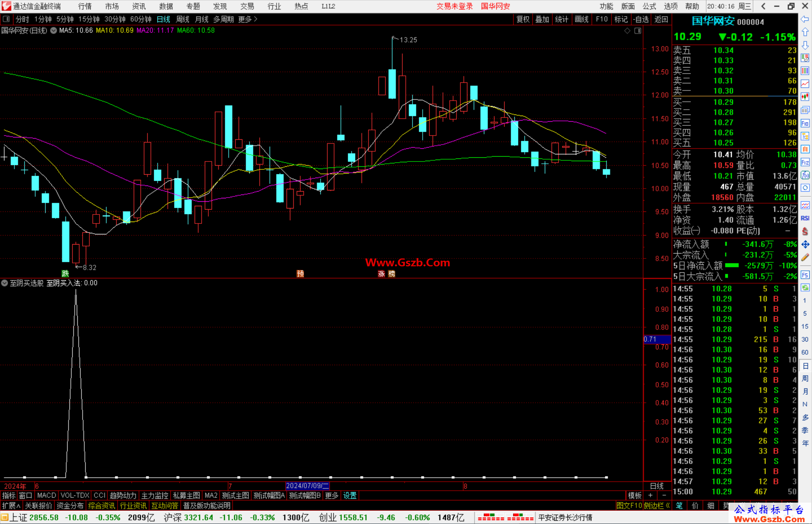Click the left arrow back icon in sidebar
The height and width of the screenshot is (524, 812).
(x=805, y=19)
